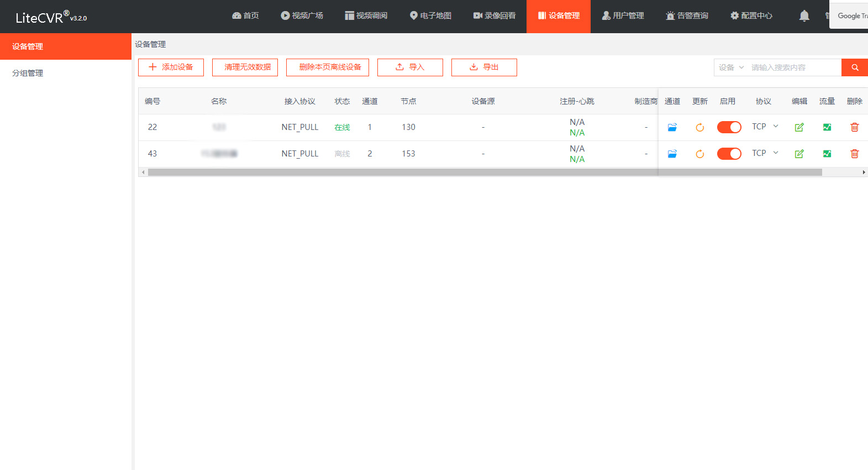Click the search content input field

pyautogui.click(x=794, y=67)
